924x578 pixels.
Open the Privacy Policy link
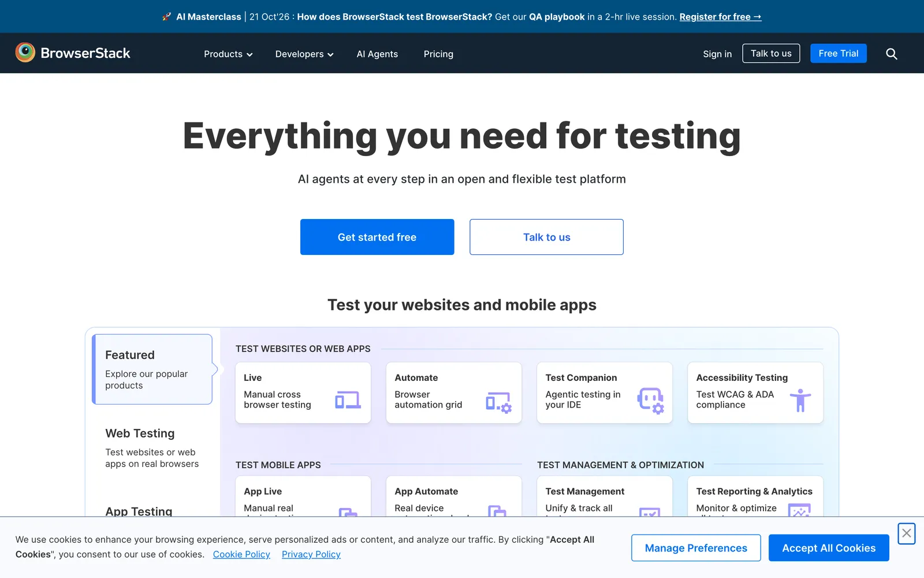pos(311,554)
